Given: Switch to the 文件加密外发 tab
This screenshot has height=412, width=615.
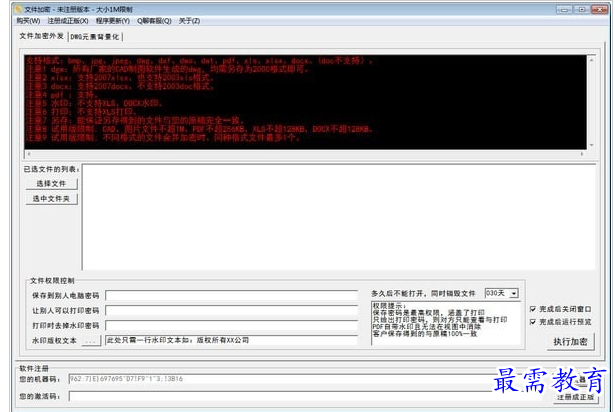Looking at the screenshot, I should tap(42, 36).
